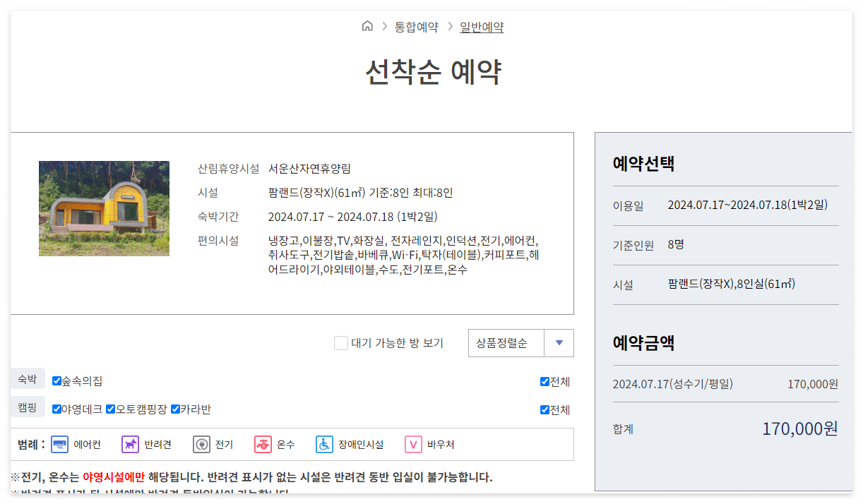Click 통합예약 in the breadcrumb navigation
Viewport: 863px width, 504px height.
[x=416, y=25]
